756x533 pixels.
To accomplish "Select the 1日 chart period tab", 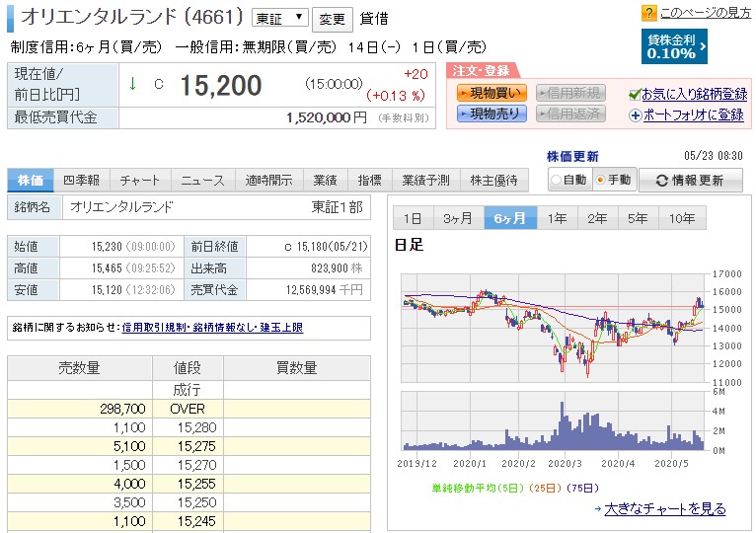I will (x=414, y=218).
